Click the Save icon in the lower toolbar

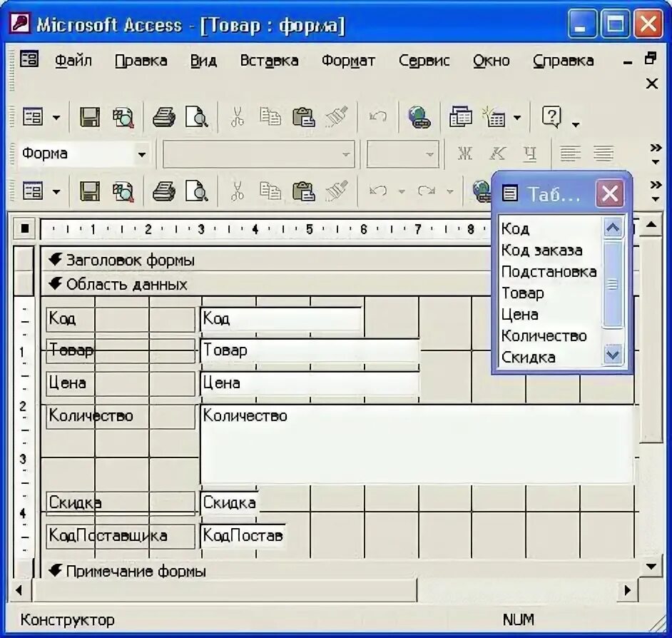click(90, 191)
